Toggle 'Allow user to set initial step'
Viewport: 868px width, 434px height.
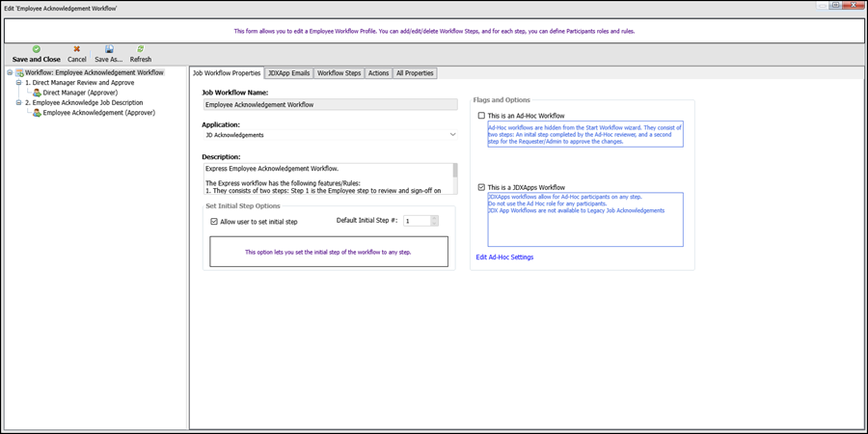[214, 222]
